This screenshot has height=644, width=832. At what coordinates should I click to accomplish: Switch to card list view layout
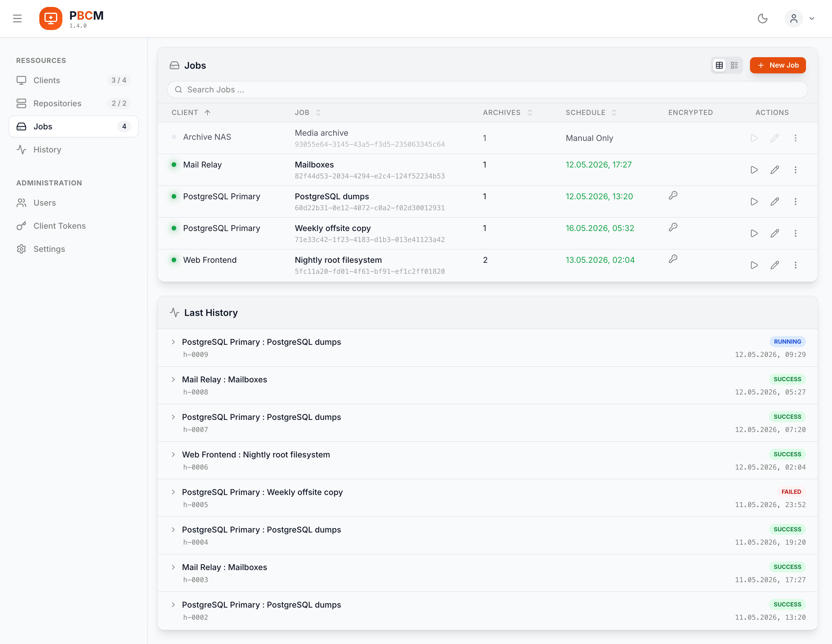pyautogui.click(x=734, y=65)
